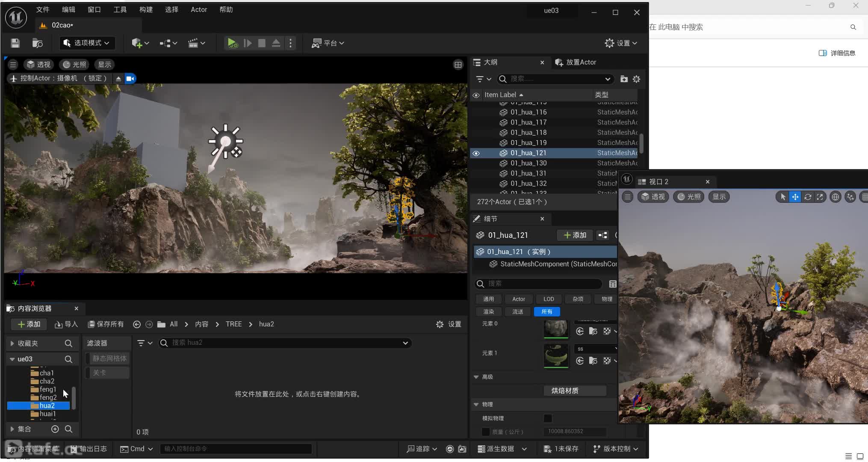
Task: Open the outliner filter dropdown icon
Action: pos(483,79)
